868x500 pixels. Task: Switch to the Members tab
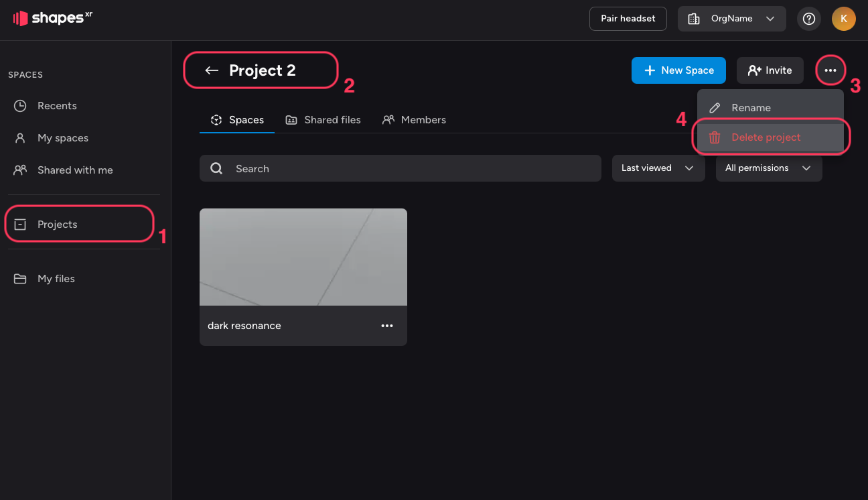414,120
